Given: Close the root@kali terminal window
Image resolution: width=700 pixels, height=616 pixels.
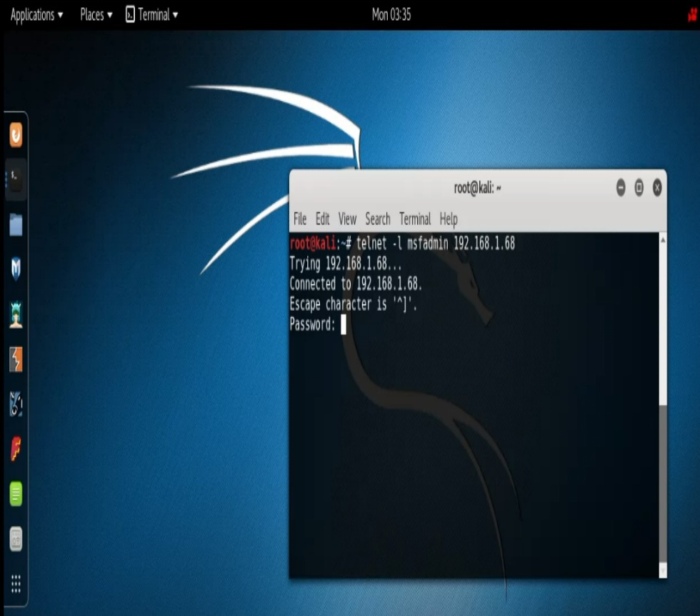Looking at the screenshot, I should (657, 188).
